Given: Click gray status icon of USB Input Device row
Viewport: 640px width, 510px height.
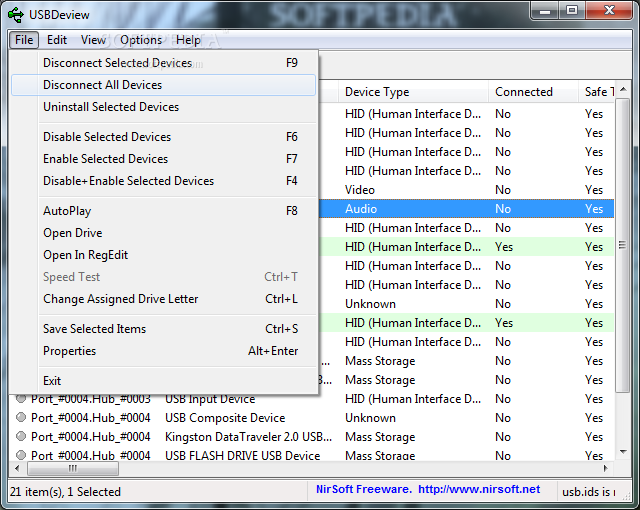Looking at the screenshot, I should click(x=21, y=398).
